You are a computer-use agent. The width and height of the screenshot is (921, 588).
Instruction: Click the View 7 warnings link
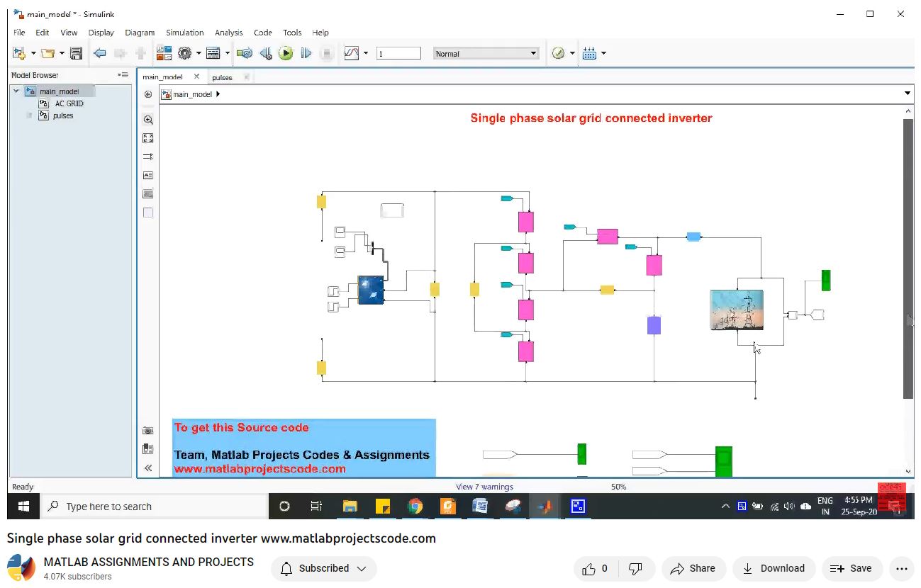tap(484, 487)
